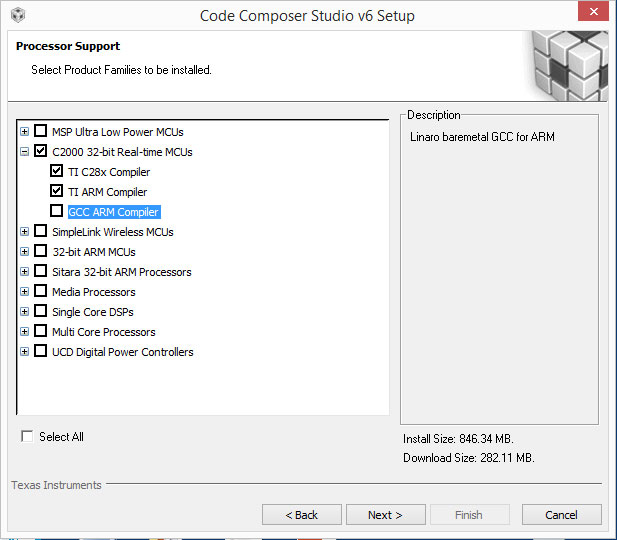617x540 pixels.
Task: Toggle the C2000 32-bit Real-time MCUs checkbox
Action: pos(41,150)
